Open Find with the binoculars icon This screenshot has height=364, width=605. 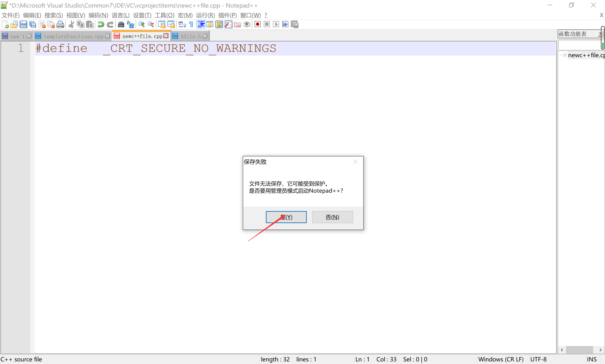121,24
